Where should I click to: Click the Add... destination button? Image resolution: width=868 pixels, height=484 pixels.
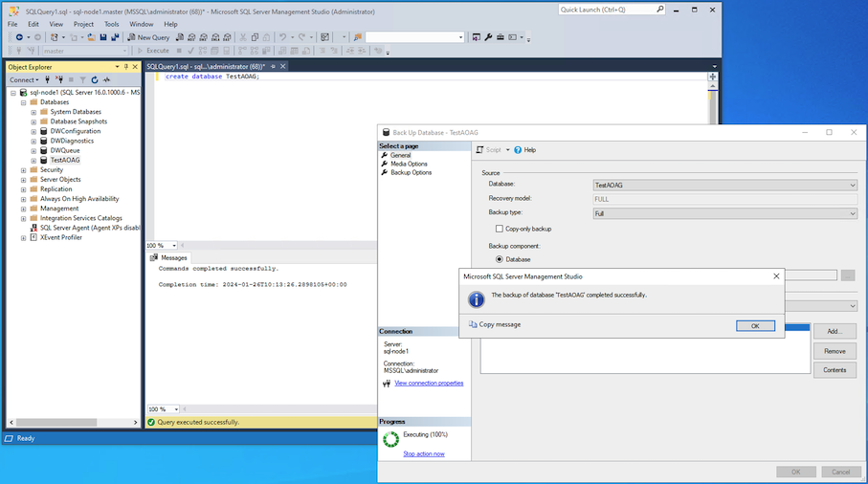coord(835,331)
